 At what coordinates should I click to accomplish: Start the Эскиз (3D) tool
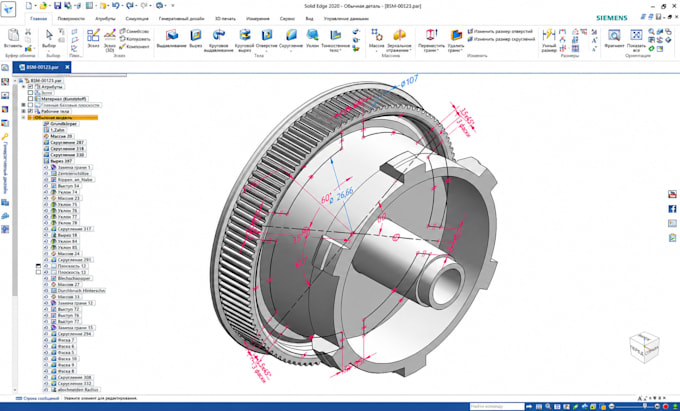[x=110, y=40]
